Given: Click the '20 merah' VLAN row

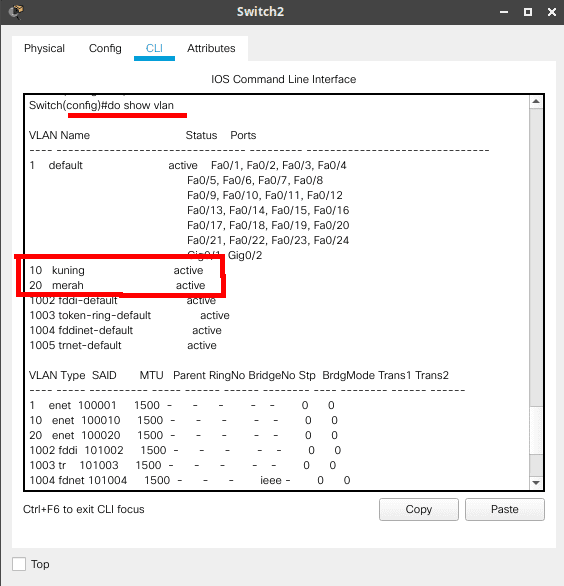Looking at the screenshot, I should pos(117,285).
